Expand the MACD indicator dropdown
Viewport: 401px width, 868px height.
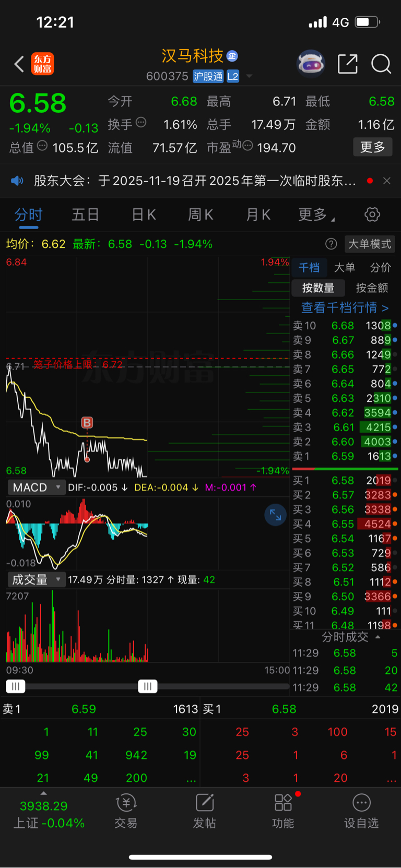point(36,487)
